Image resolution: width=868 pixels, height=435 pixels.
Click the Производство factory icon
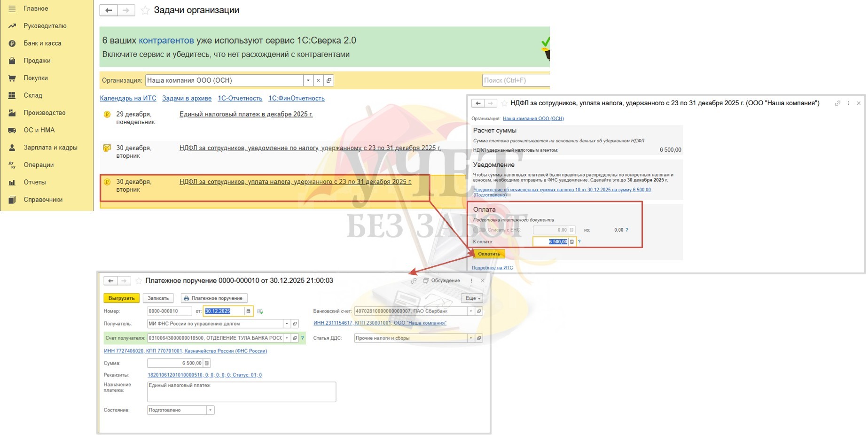click(12, 113)
